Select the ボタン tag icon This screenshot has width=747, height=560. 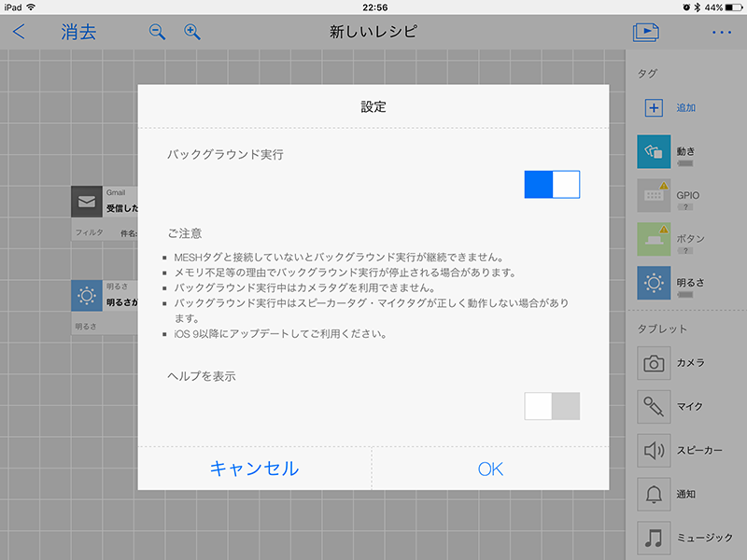pyautogui.click(x=655, y=240)
